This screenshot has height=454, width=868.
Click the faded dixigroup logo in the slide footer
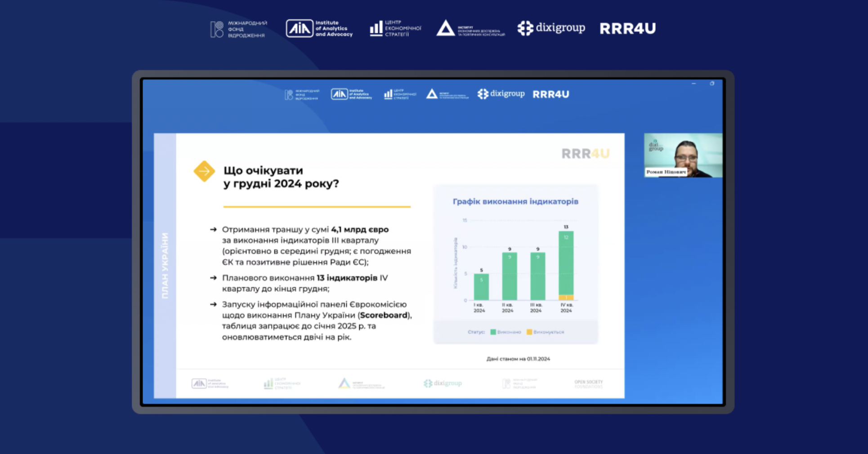click(443, 383)
